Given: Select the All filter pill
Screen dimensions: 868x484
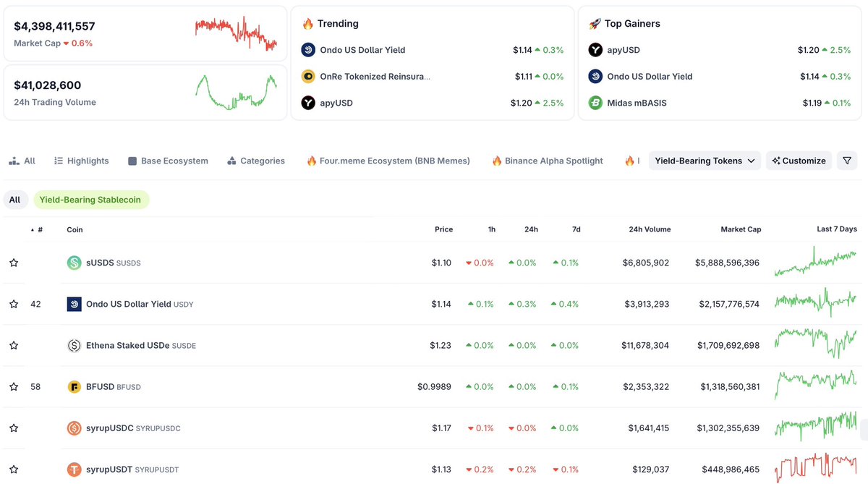Looking at the screenshot, I should click(15, 200).
